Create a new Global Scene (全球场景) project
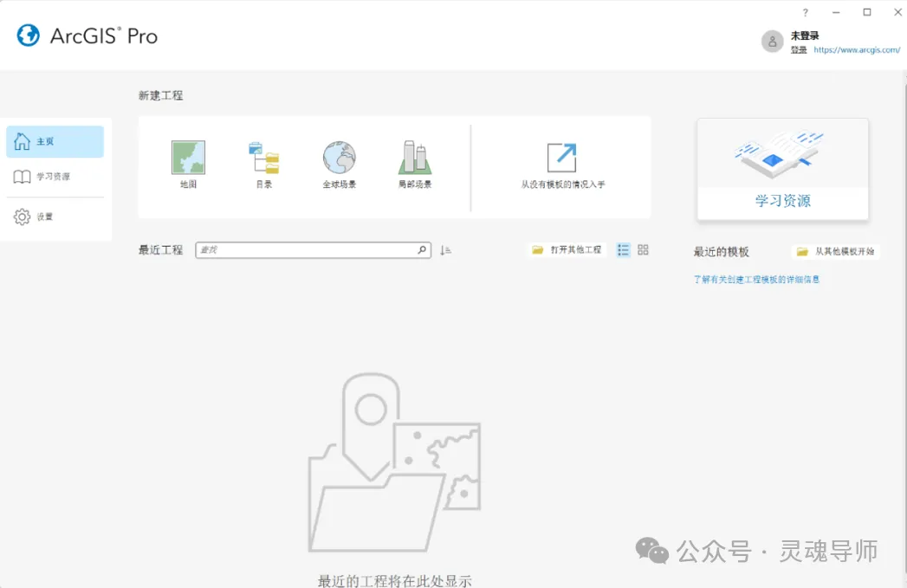This screenshot has height=588, width=907. click(339, 165)
